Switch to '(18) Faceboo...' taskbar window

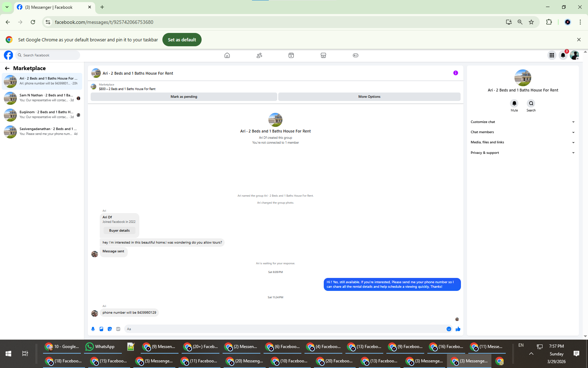(64, 361)
